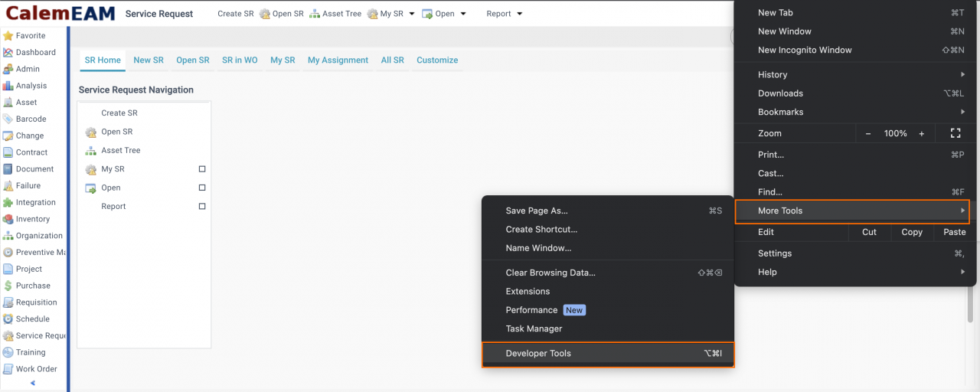
Task: Open Extensions from the submenu
Action: 608,291
